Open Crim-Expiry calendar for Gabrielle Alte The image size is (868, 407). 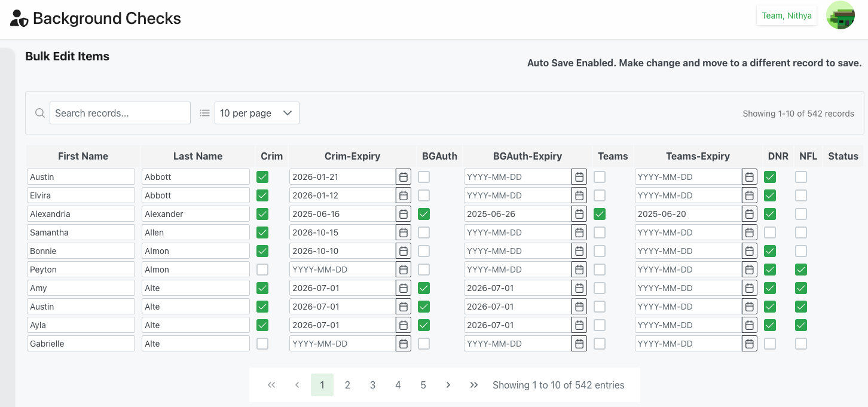pos(404,344)
